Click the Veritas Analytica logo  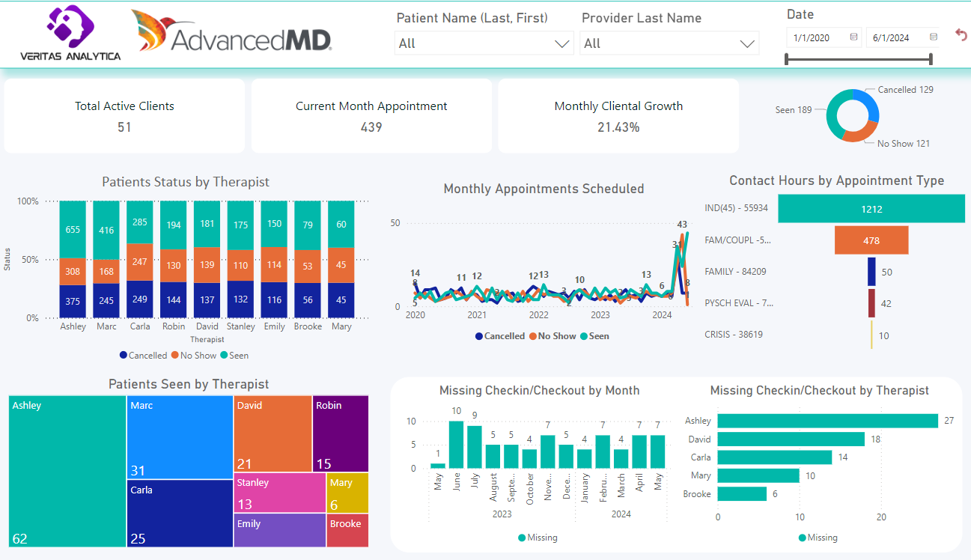point(70,33)
